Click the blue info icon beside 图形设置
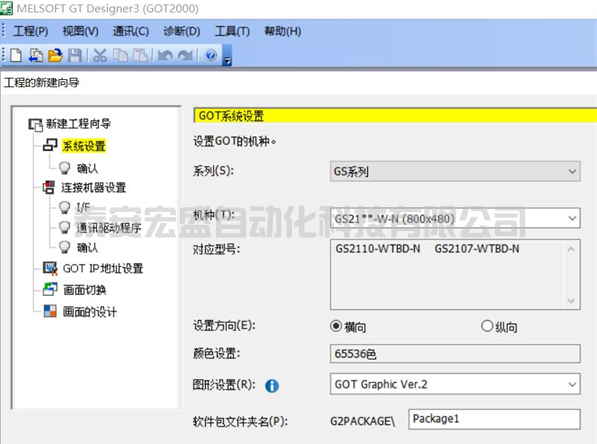Image resolution: width=597 pixels, height=444 pixels. [272, 386]
